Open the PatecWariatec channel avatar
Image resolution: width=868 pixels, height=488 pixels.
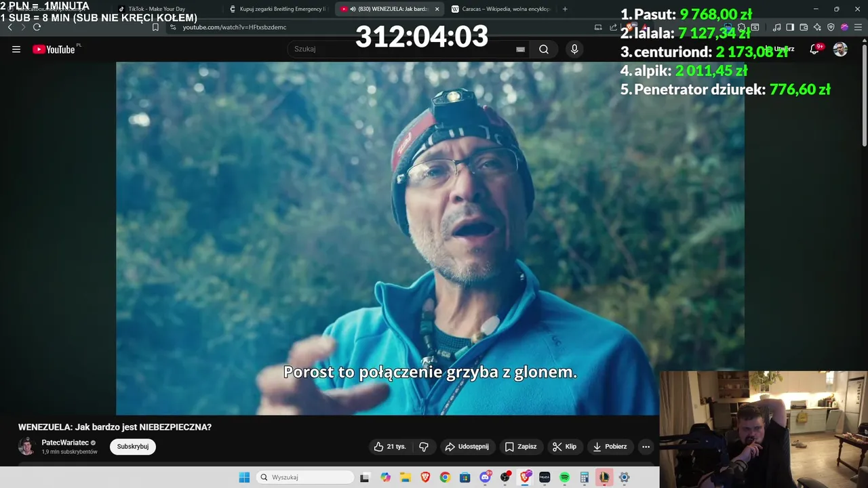click(x=26, y=447)
